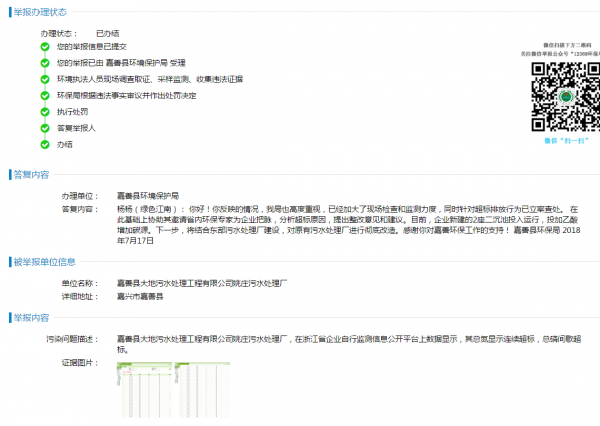The width and height of the screenshot is (600, 426).
Task: Open the second evidence image thumbnail
Action: click(x=202, y=390)
